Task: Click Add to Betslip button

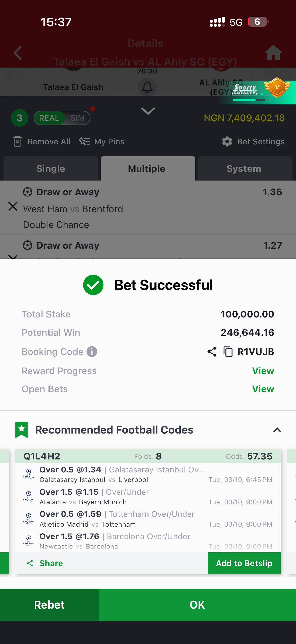Action: [244, 563]
